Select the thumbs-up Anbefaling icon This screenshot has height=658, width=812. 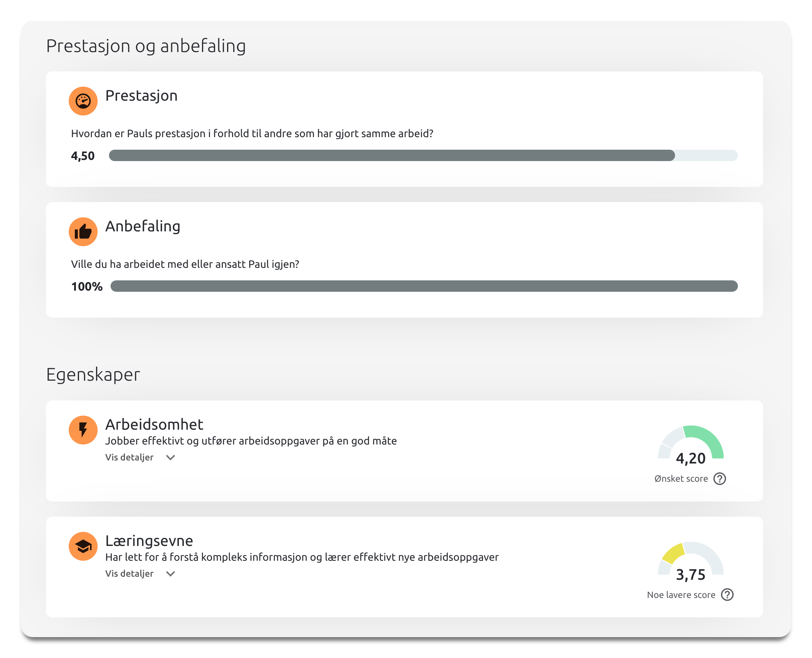[83, 231]
